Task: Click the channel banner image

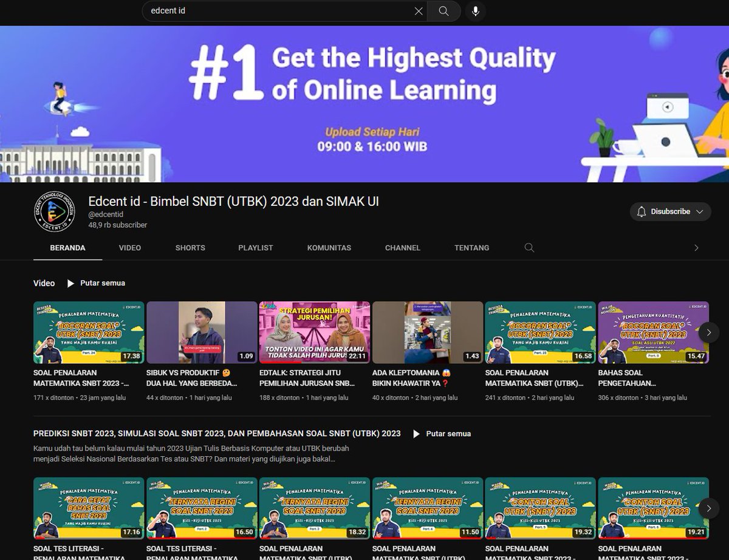Action: 364,104
